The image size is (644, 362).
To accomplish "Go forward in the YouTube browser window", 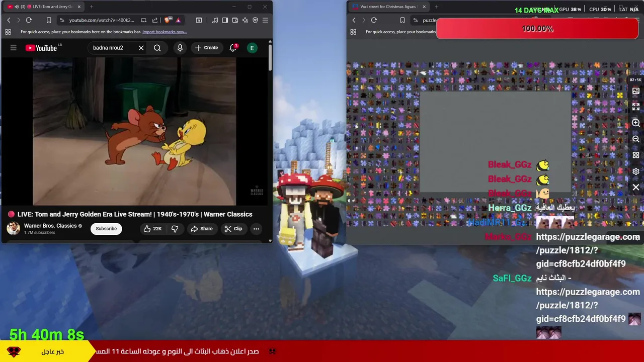I will [x=18, y=20].
